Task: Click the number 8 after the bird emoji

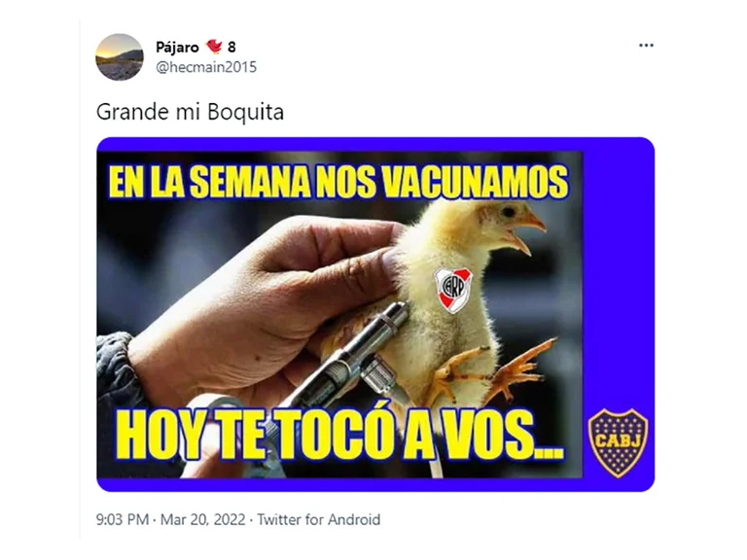Action: pyautogui.click(x=231, y=47)
